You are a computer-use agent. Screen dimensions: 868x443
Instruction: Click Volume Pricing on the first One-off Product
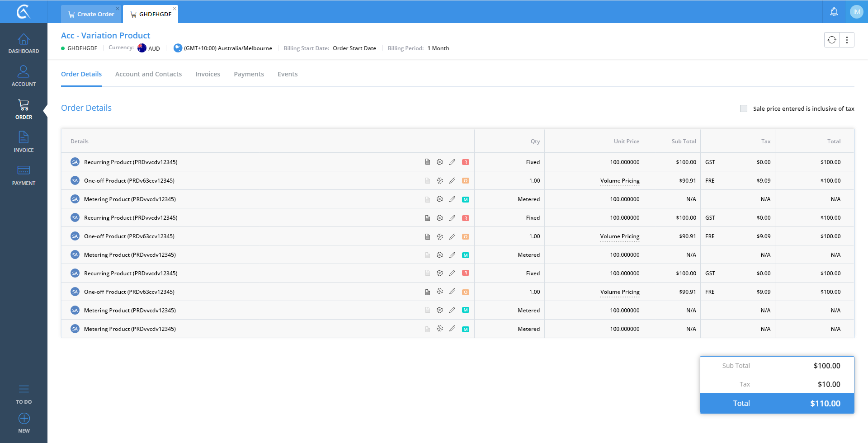point(620,181)
